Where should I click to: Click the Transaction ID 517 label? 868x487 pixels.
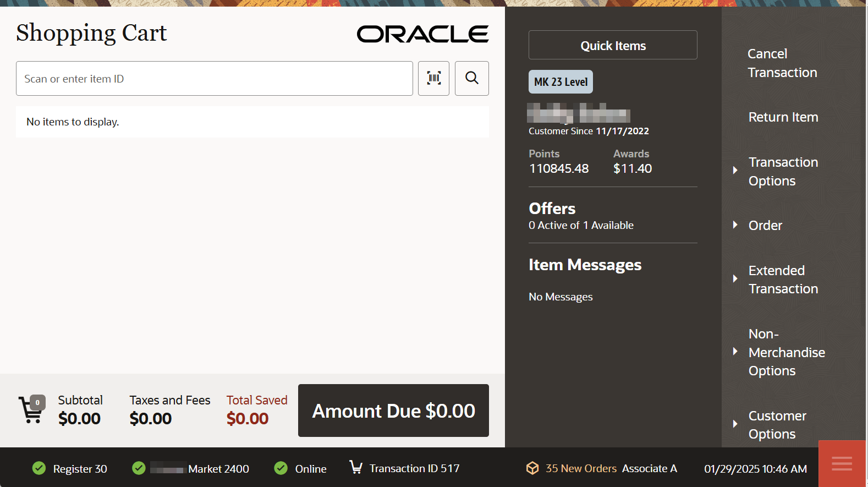(x=414, y=468)
